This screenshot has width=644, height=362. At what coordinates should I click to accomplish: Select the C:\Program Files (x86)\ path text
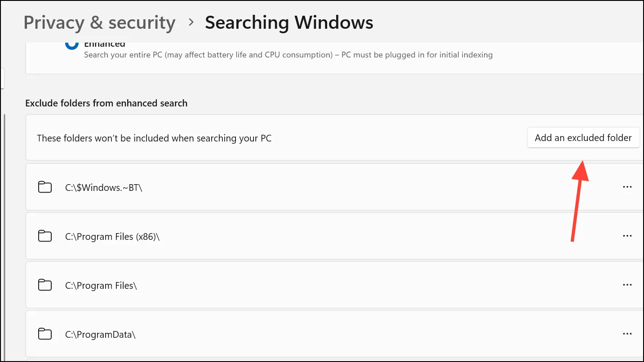click(112, 236)
